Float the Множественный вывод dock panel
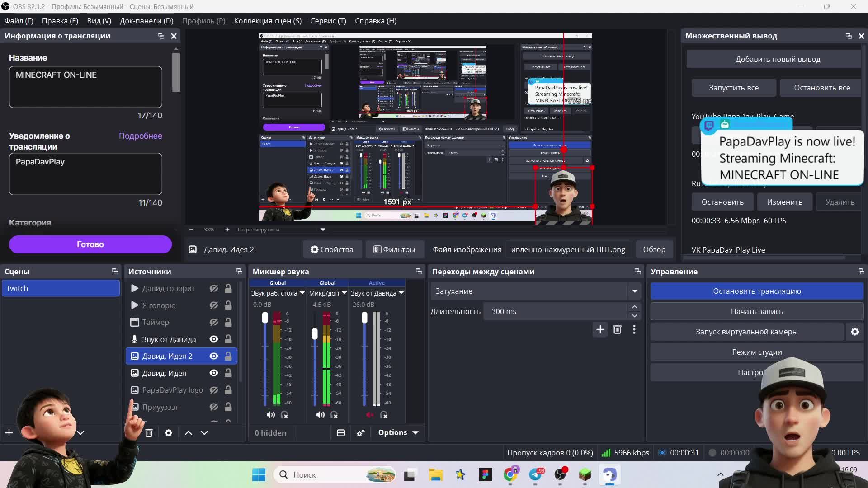 pos(849,36)
